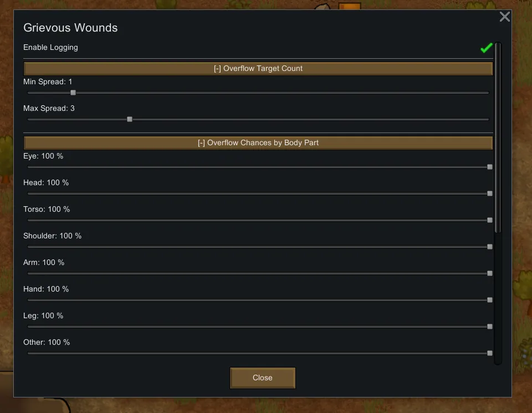Click the Torso overflow chance slider handle
Image resolution: width=532 pixels, height=413 pixels.
coord(490,220)
